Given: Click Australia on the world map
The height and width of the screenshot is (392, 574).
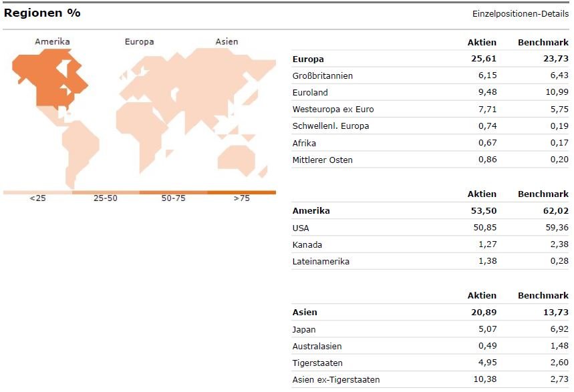Looking at the screenshot, I should coord(237,157).
